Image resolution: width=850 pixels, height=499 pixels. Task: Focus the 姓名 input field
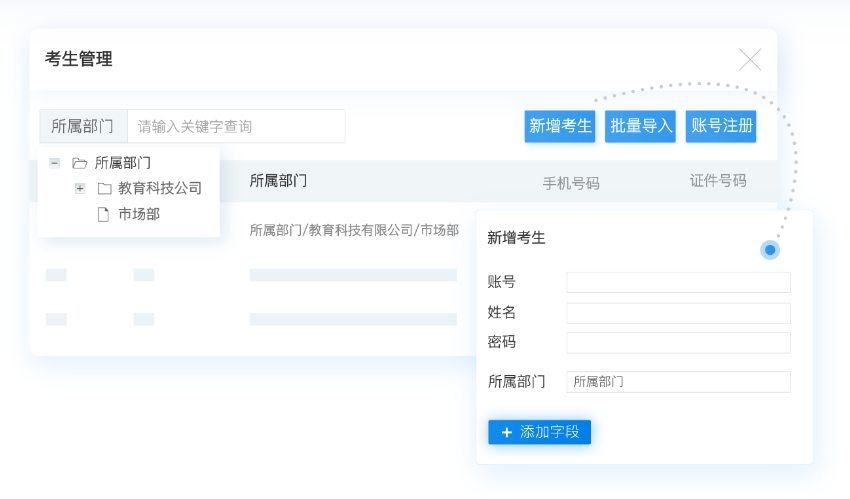pyautogui.click(x=678, y=313)
